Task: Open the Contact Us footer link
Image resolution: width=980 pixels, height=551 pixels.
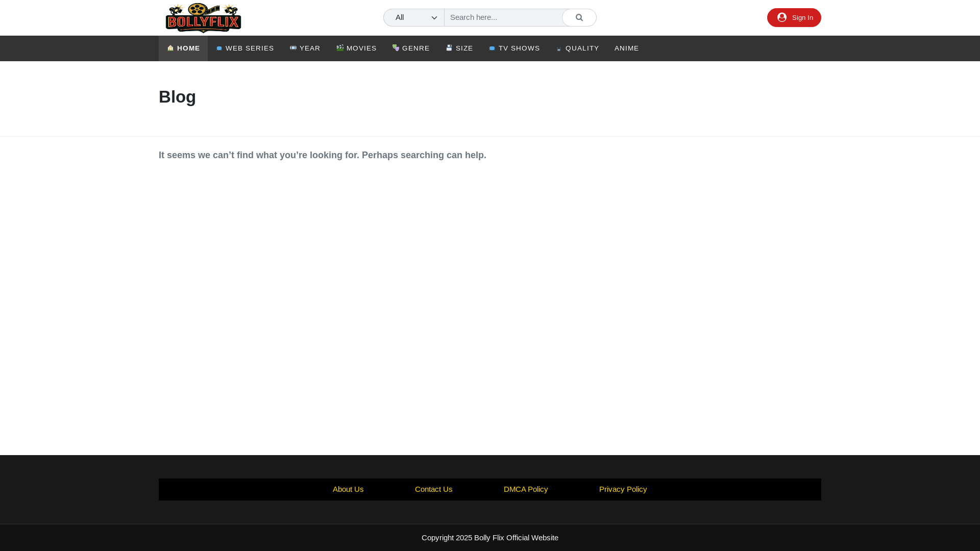Action: coord(433,489)
